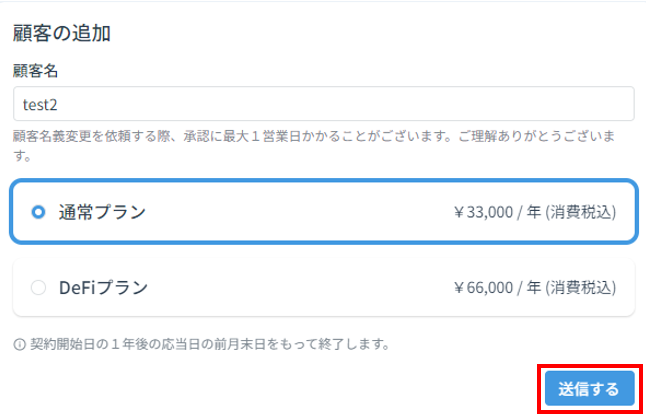Click the ¥66,000 / 年 price text
The width and height of the screenshot is (646, 416).
497,287
